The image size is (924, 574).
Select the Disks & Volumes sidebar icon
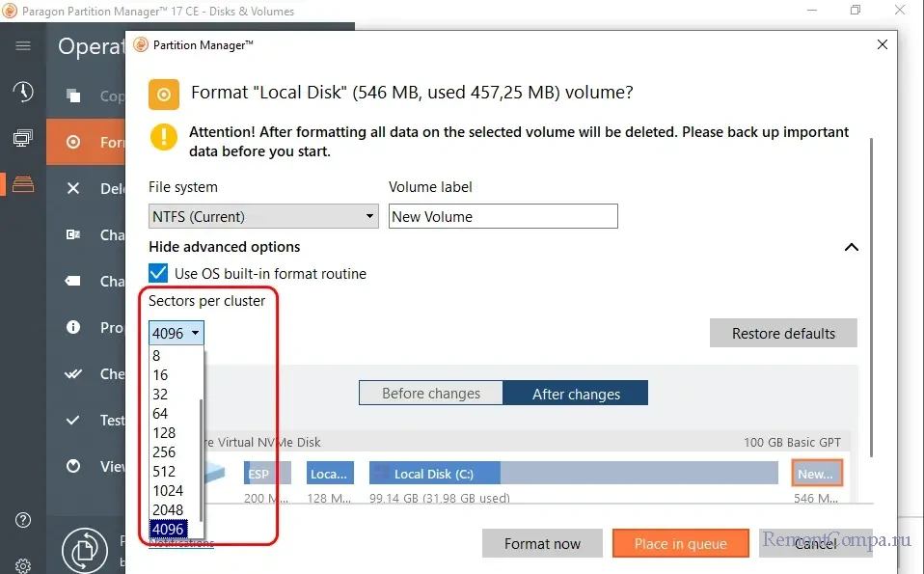click(x=23, y=184)
